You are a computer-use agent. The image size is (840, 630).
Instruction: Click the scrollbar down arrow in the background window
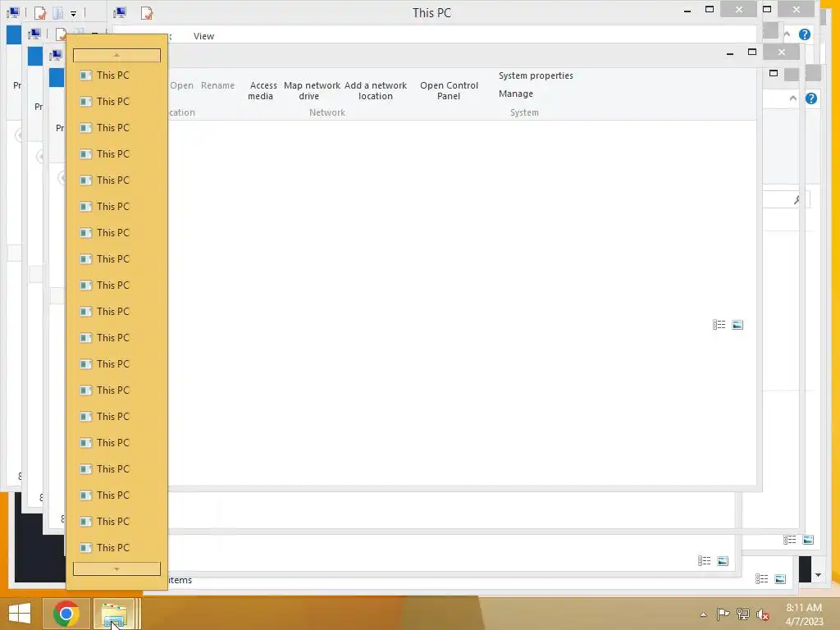pyautogui.click(x=818, y=575)
